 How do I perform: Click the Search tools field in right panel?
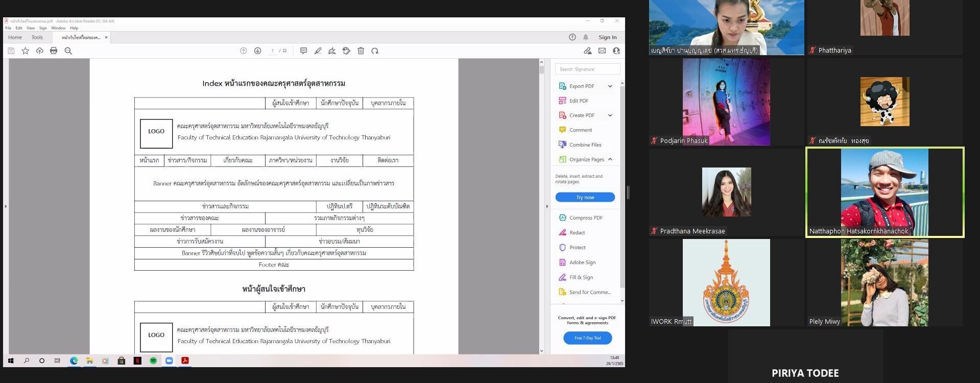pos(588,69)
